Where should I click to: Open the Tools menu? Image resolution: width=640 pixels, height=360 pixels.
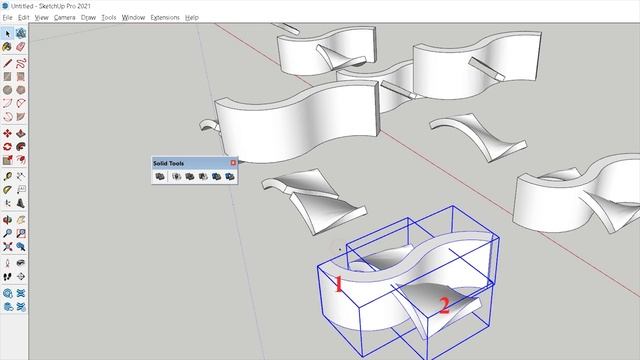click(109, 18)
